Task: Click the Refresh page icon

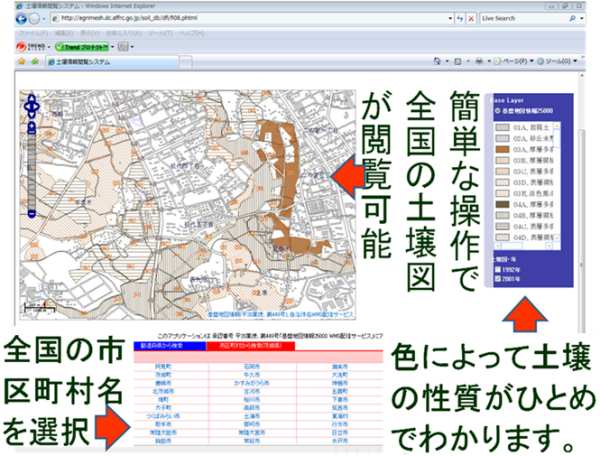Action: [459, 19]
